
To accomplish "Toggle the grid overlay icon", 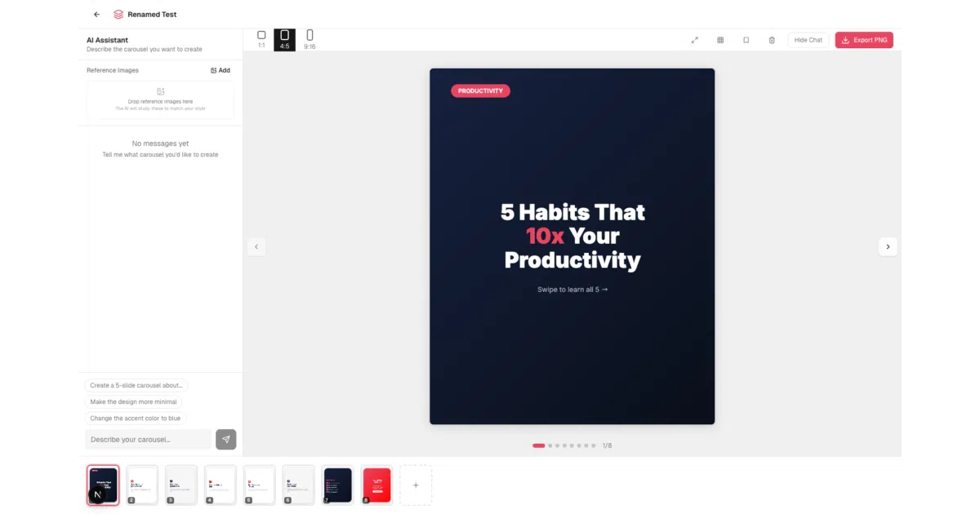I will click(x=720, y=40).
